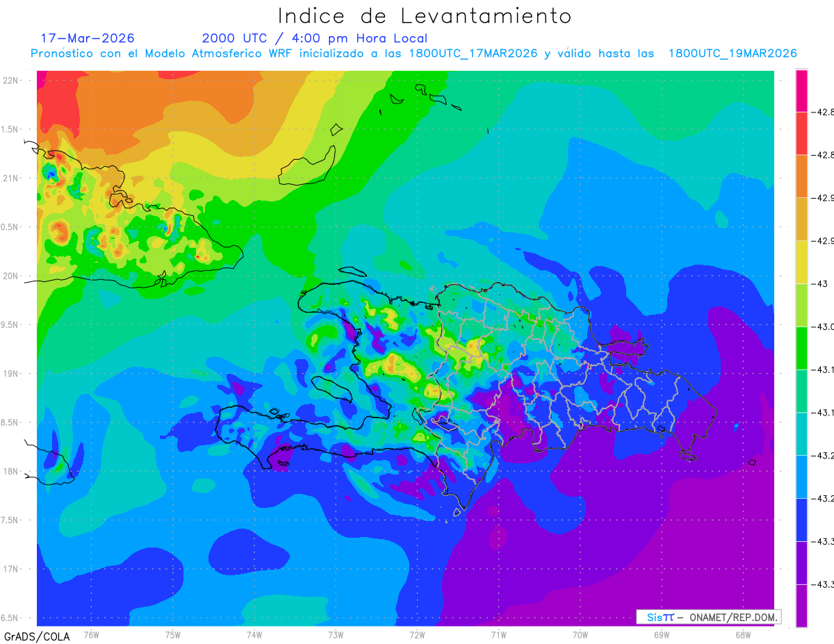Click the 22N latitude axis label

pyautogui.click(x=13, y=81)
